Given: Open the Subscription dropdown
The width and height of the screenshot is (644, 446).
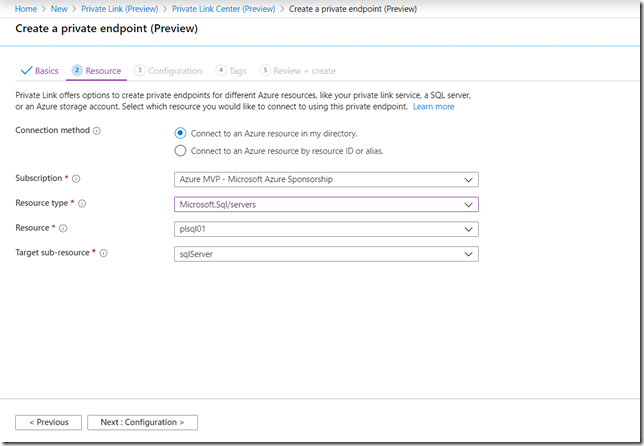Looking at the screenshot, I should point(326,180).
